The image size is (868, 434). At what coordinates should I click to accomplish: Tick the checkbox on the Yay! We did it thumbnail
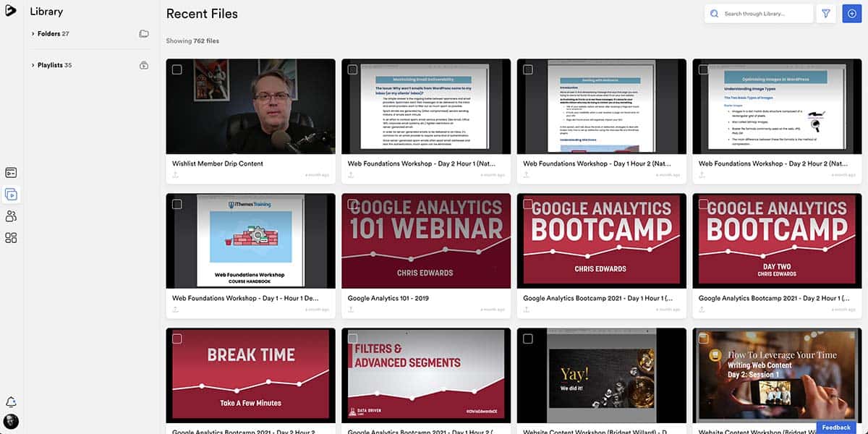[528, 339]
